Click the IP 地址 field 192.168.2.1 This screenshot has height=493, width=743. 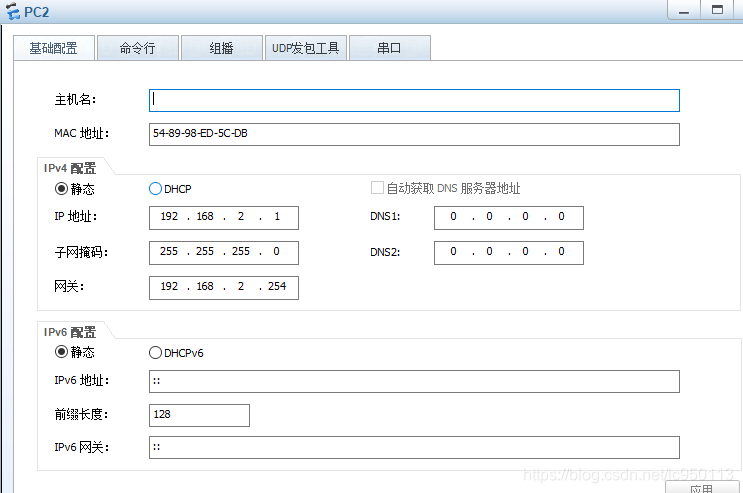(224, 218)
